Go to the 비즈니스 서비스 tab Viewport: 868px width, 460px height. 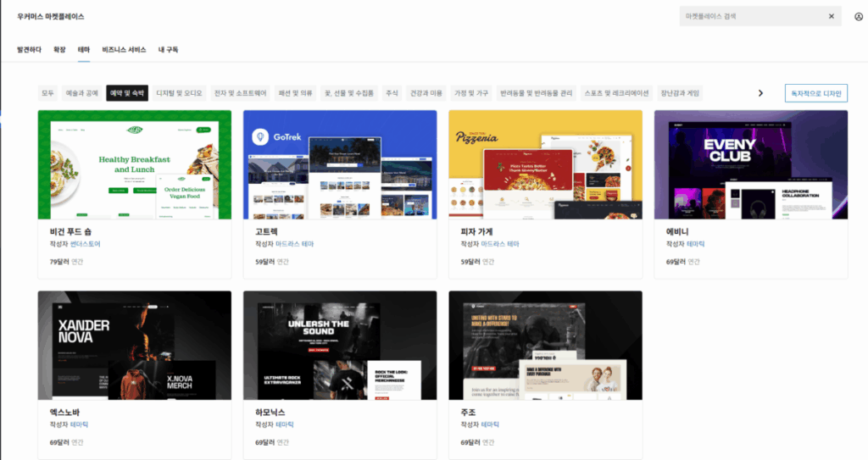[124, 50]
